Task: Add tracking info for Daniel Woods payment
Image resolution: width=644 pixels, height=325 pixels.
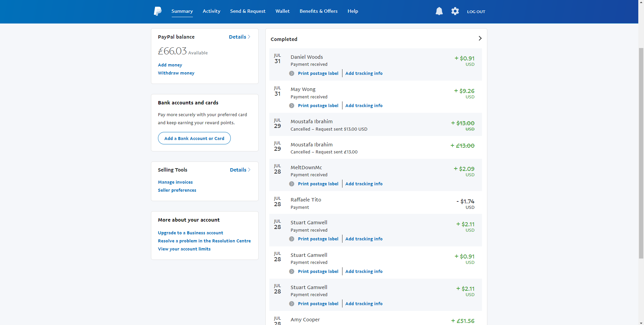Action: (364, 74)
